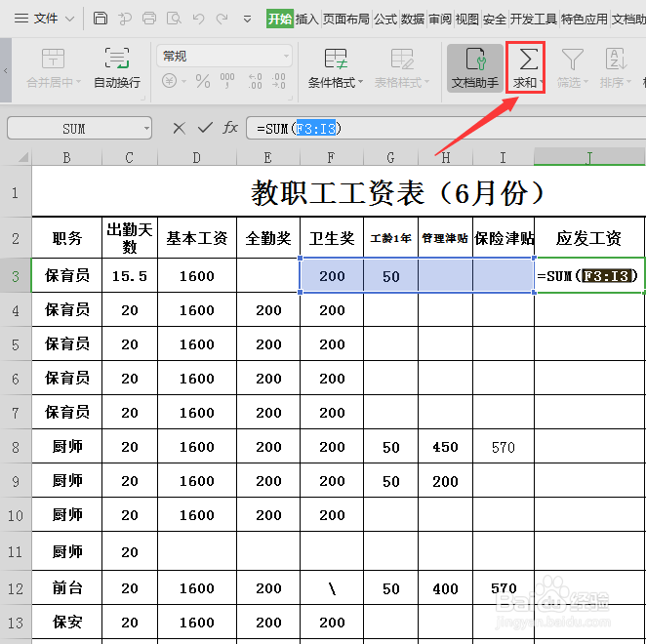The image size is (646, 644).
Task: Click the Print Preview icon
Action: coord(174,19)
